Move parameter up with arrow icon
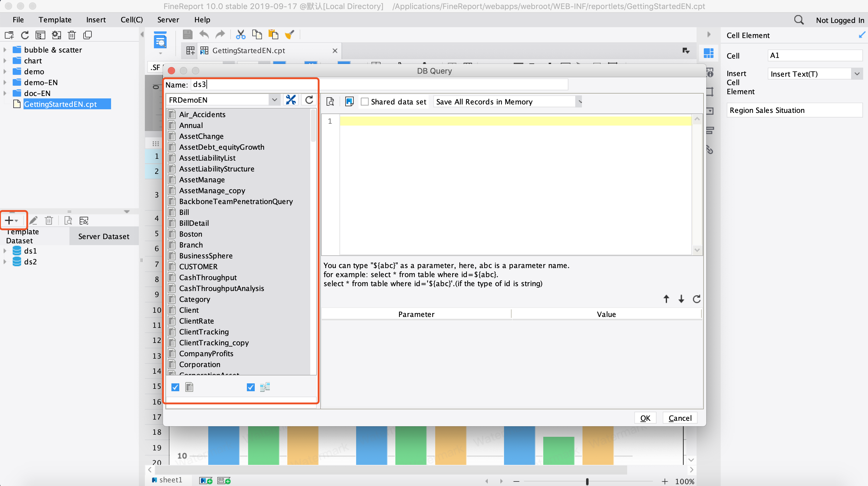This screenshot has width=868, height=486. (666, 299)
